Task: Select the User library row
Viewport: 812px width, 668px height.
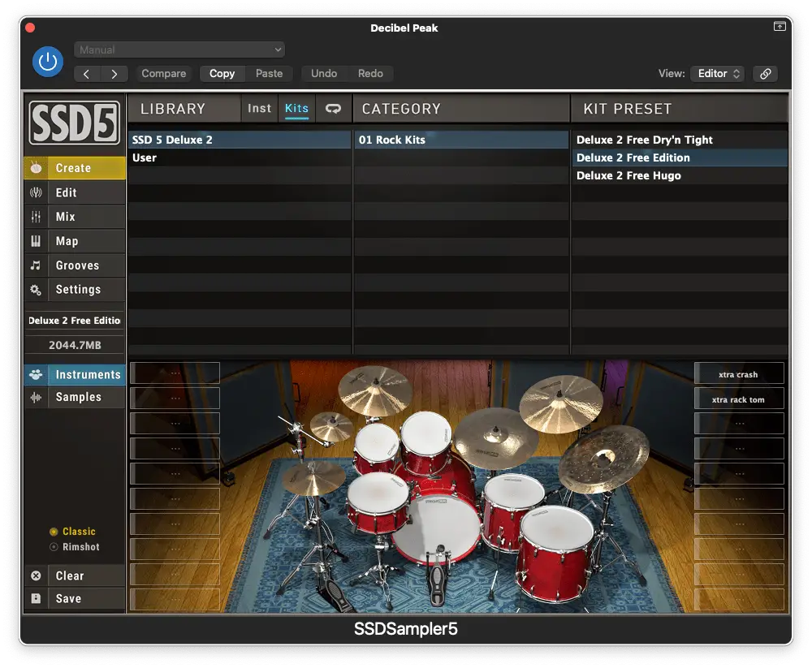Action: tap(240, 158)
